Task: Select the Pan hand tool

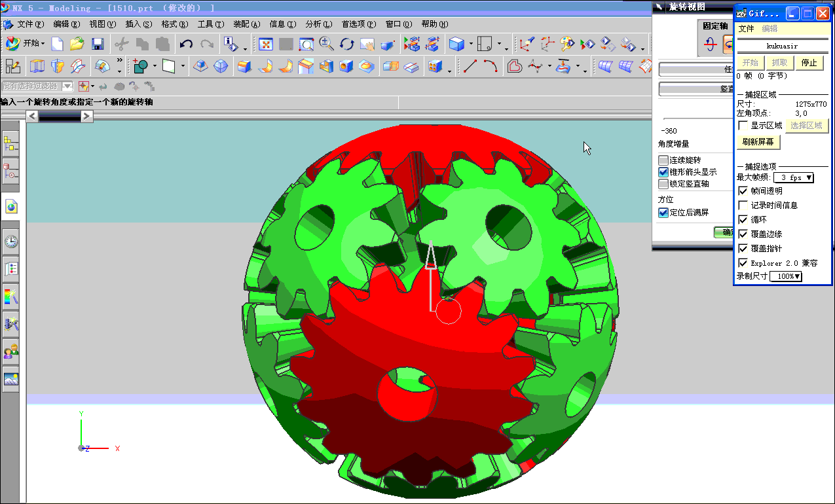Action: click(367, 44)
